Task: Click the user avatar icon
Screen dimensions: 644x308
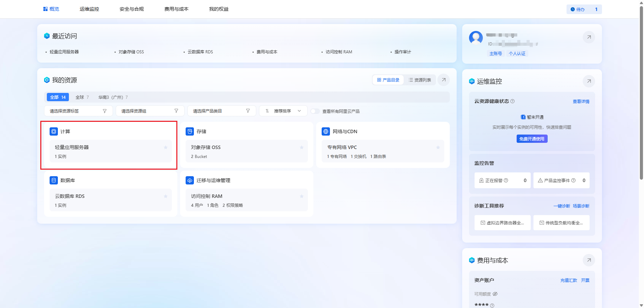Action: point(476,38)
